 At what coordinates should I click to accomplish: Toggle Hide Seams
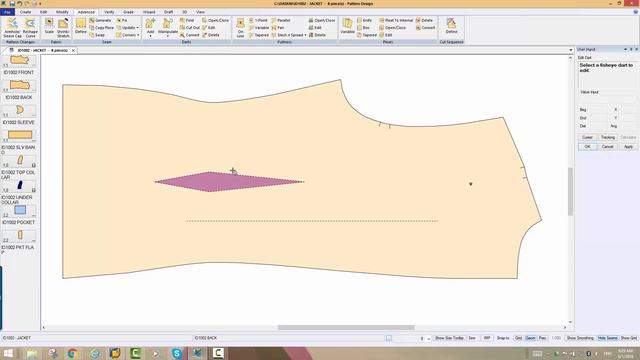tap(607, 338)
